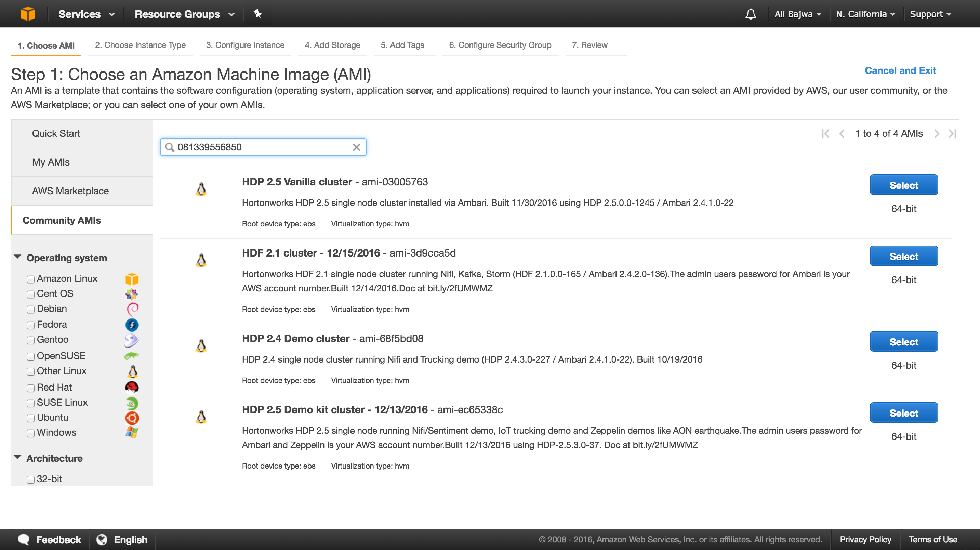Screen dimensions: 980x550
Task: Click Cancel and Exit
Action: tap(900, 70)
